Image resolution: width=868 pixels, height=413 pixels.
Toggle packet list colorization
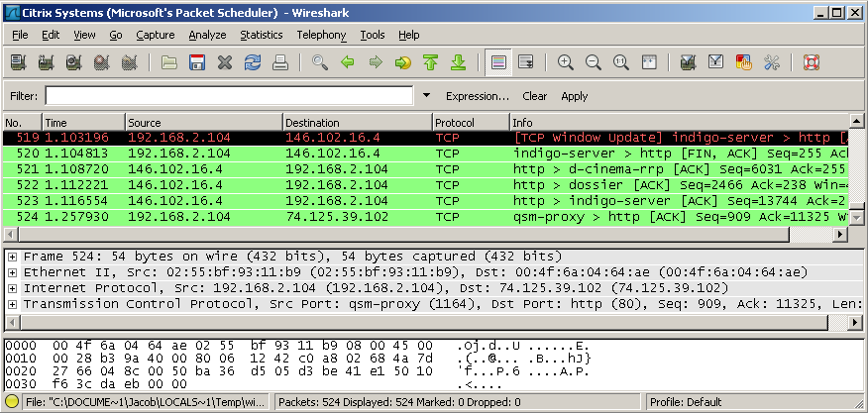498,62
